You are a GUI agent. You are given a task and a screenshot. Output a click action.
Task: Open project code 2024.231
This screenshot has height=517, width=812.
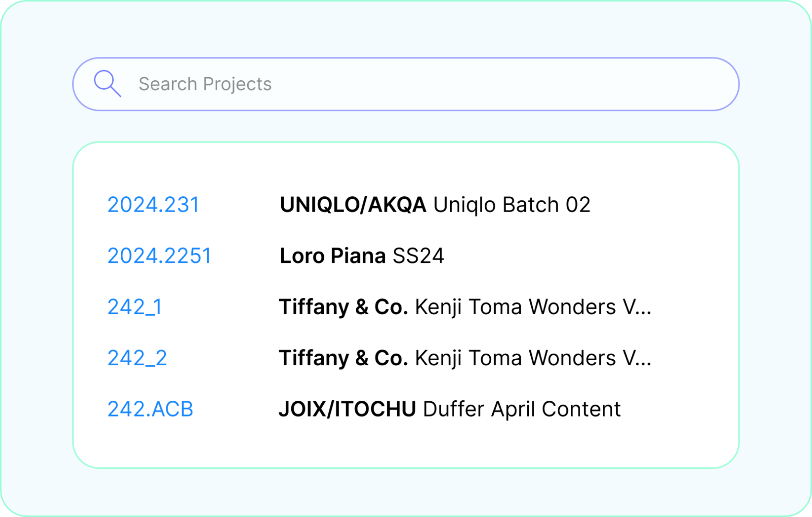(x=153, y=205)
